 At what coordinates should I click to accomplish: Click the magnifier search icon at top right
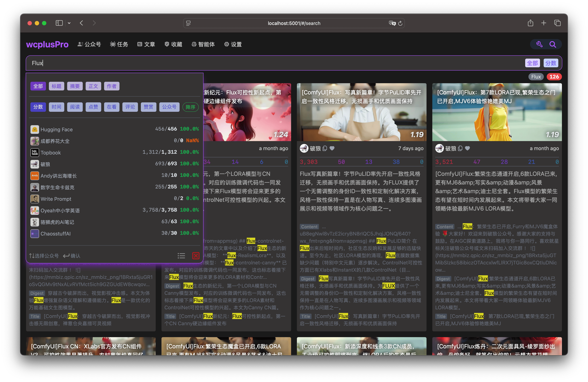pyautogui.click(x=553, y=44)
